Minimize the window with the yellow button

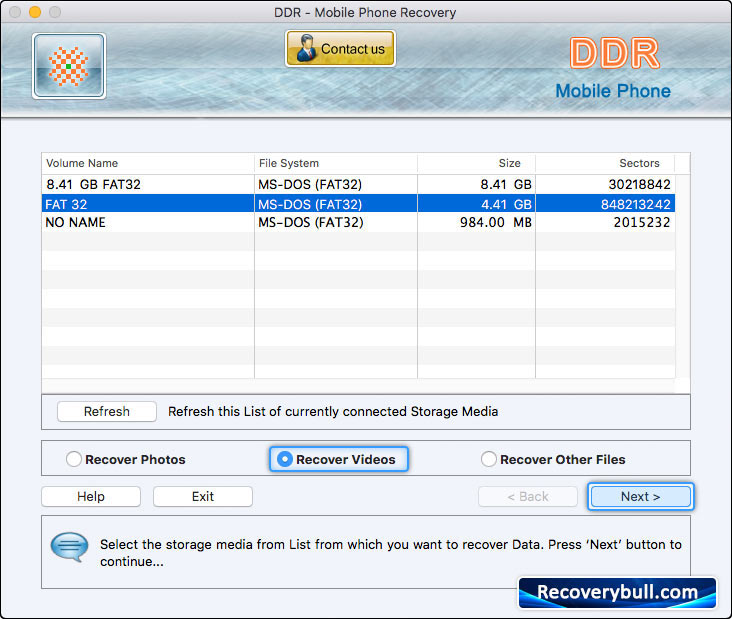(35, 12)
